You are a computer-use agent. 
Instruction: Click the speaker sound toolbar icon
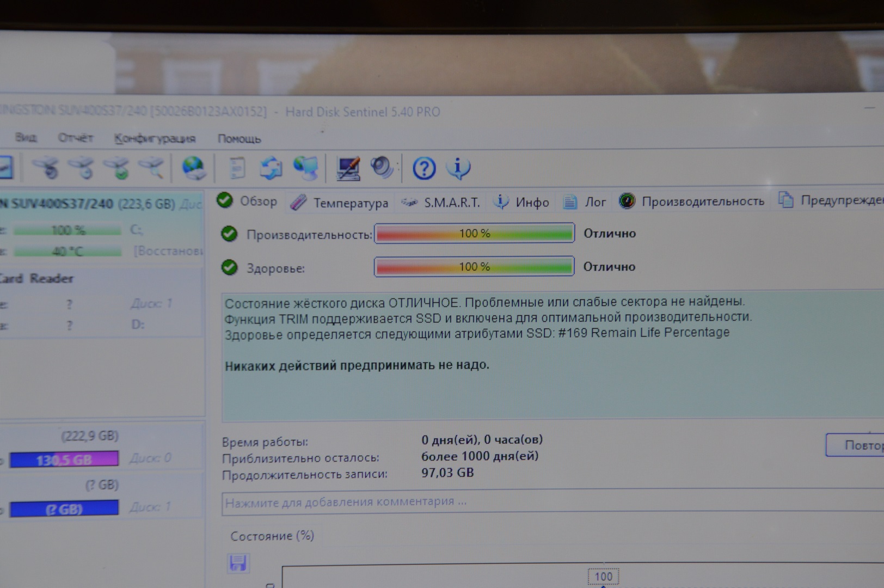tap(382, 168)
